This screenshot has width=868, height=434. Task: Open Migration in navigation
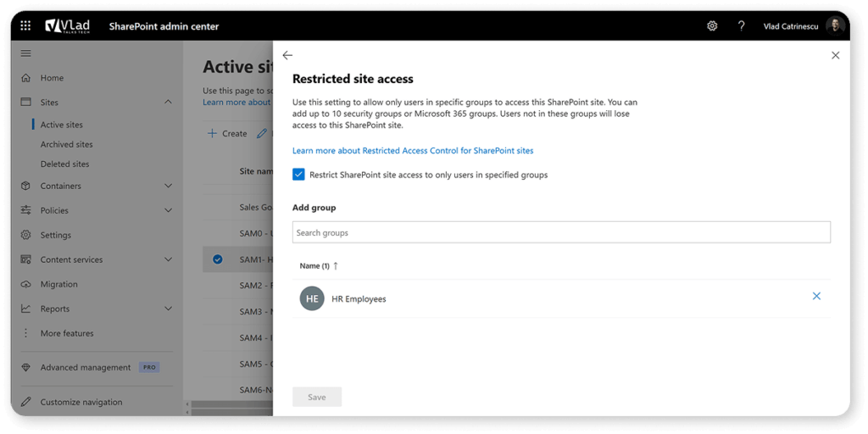(x=58, y=284)
